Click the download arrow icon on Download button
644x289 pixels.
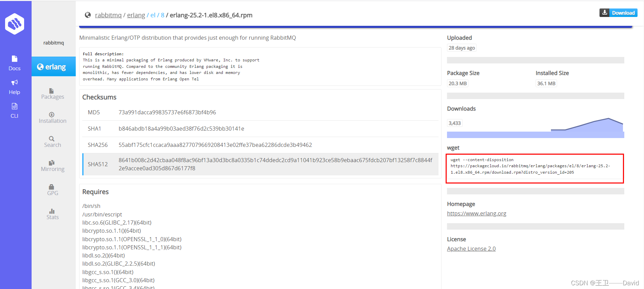[605, 13]
